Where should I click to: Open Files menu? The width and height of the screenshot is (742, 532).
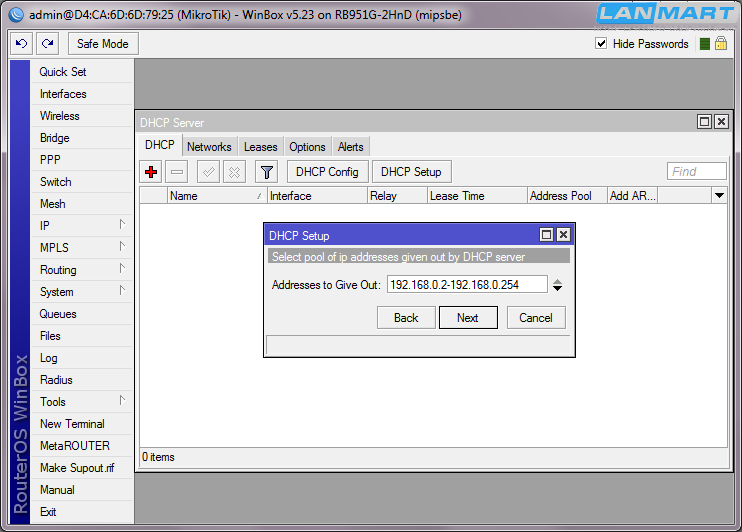(x=81, y=336)
